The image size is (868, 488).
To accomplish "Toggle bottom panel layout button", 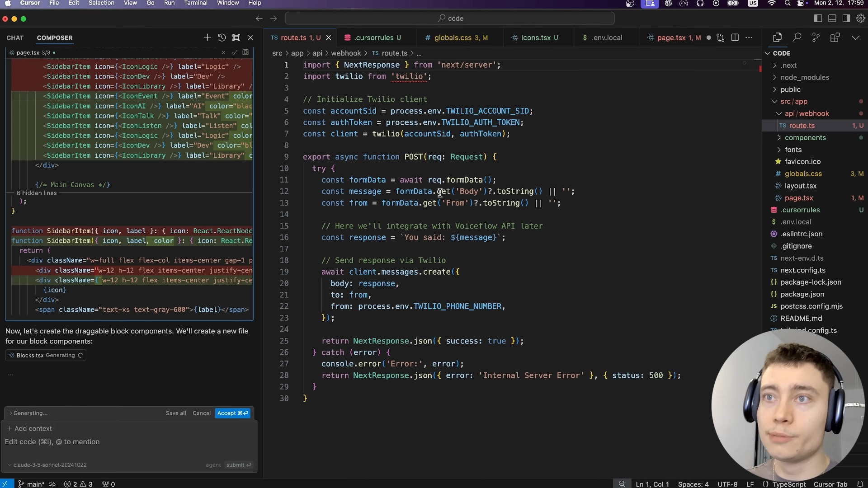I will coord(832,19).
